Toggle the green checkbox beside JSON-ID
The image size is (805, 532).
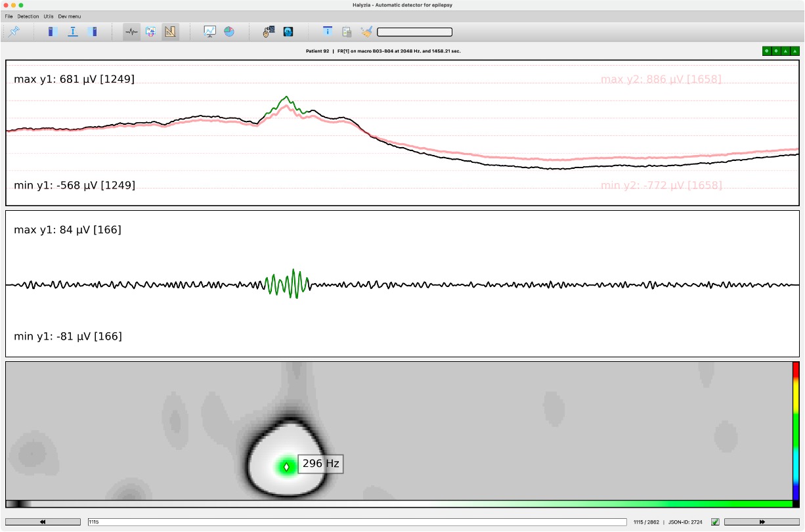tap(716, 522)
